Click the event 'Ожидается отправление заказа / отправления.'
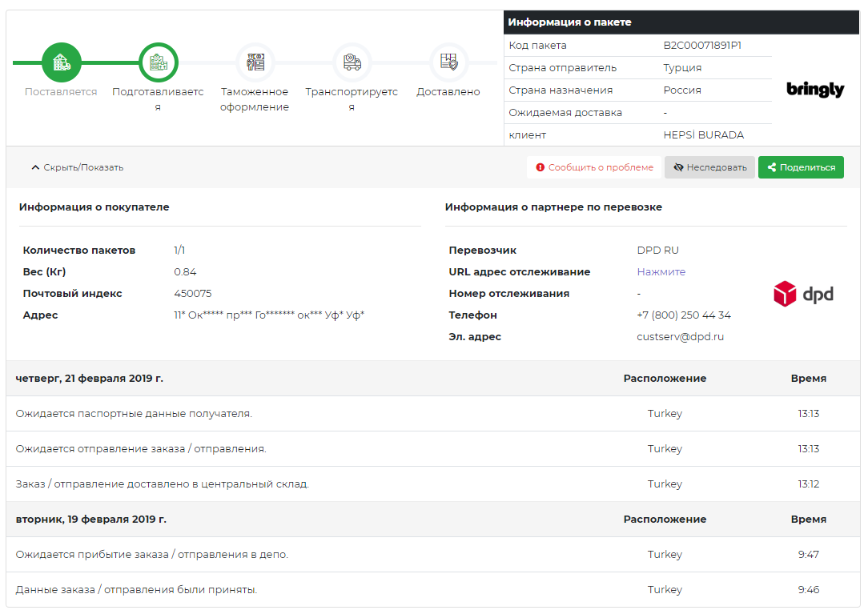 (141, 449)
